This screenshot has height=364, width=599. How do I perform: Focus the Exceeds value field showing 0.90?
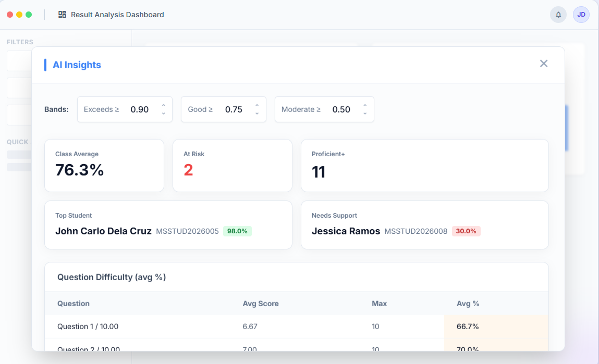[140, 109]
